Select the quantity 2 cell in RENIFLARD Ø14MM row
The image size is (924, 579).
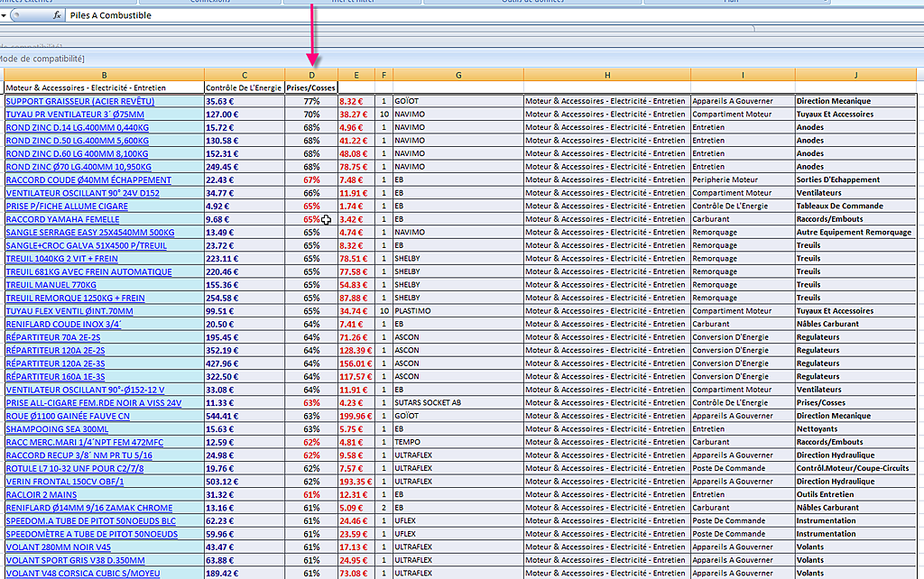coord(383,508)
